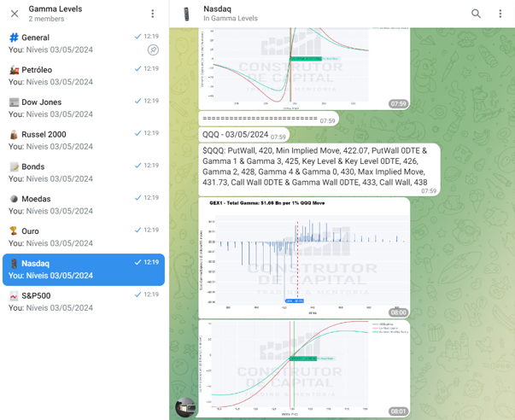515x420 pixels.
Task: Open the S&P500 topic
Action: click(84, 301)
